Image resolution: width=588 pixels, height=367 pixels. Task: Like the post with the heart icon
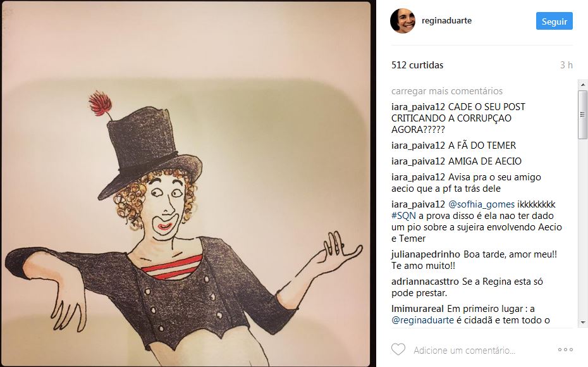[398, 349]
